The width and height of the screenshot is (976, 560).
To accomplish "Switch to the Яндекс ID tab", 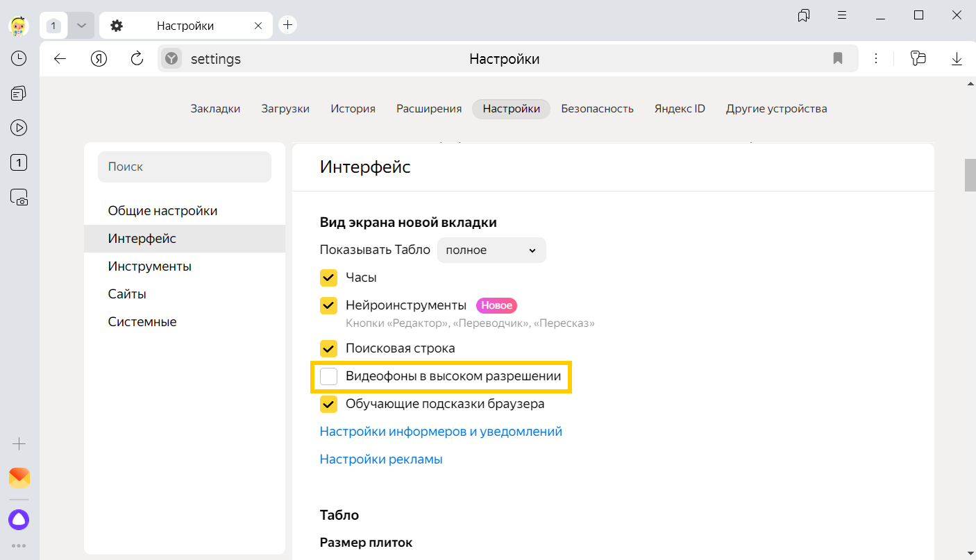I will tap(680, 108).
